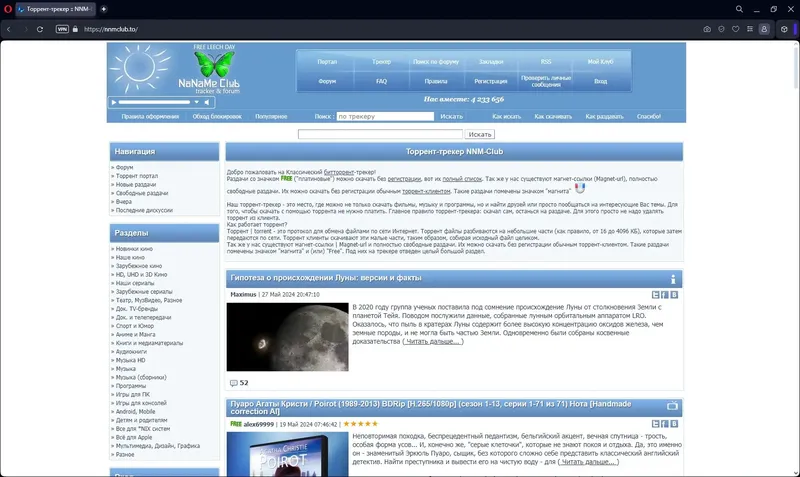The height and width of the screenshot is (477, 800).
Task: Click the Правила оформления link
Action: 150,116
